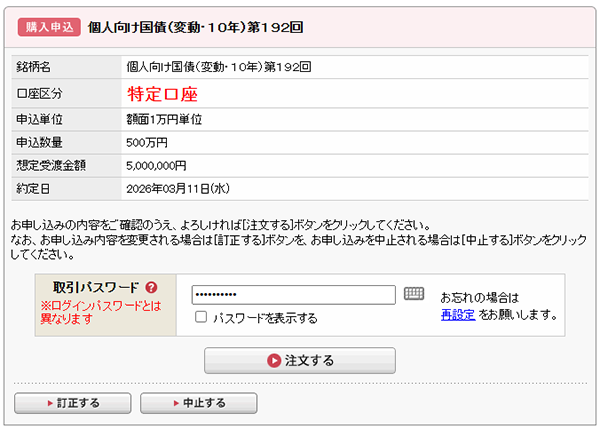The height and width of the screenshot is (429, 600).
Task: Select the red 特定口座 text
Action: 163,95
